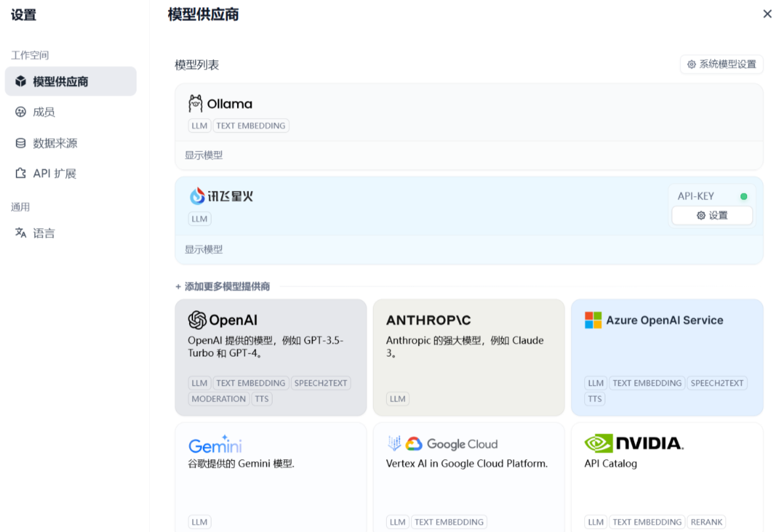The image size is (776, 532).
Task: Open the 成员 settings page
Action: coord(71,112)
